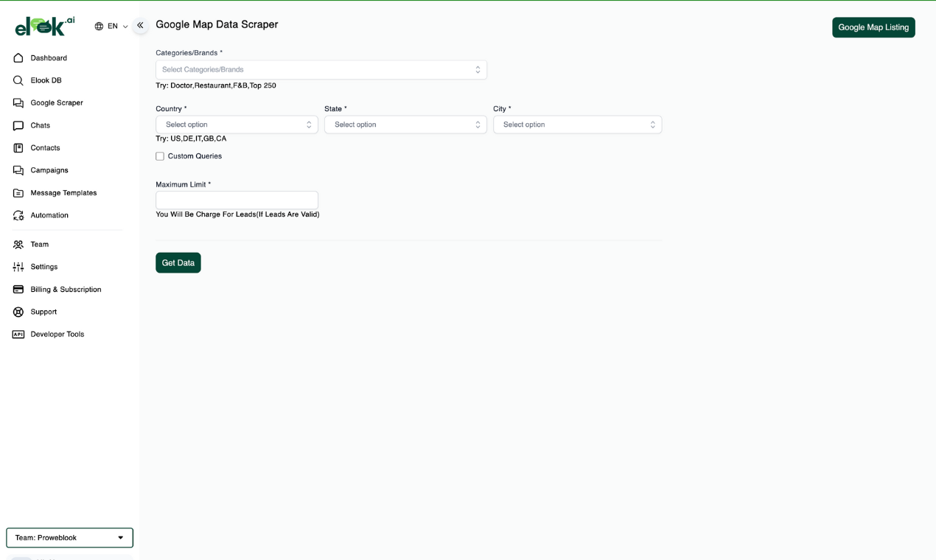Click the Get Data button
The image size is (936, 560).
[178, 263]
